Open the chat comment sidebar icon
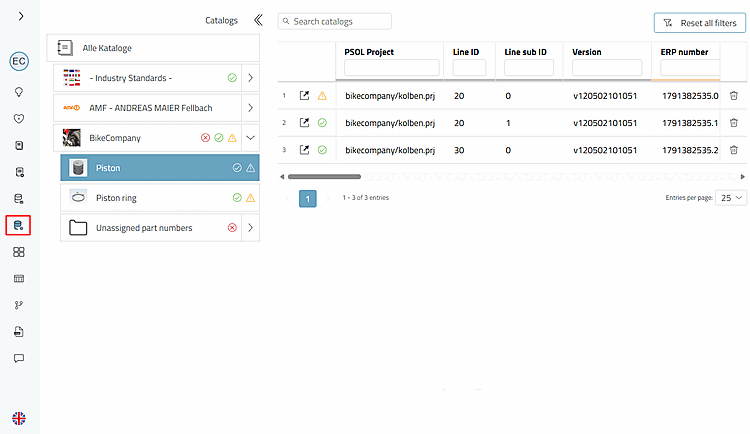This screenshot has width=750, height=434. 19,358
